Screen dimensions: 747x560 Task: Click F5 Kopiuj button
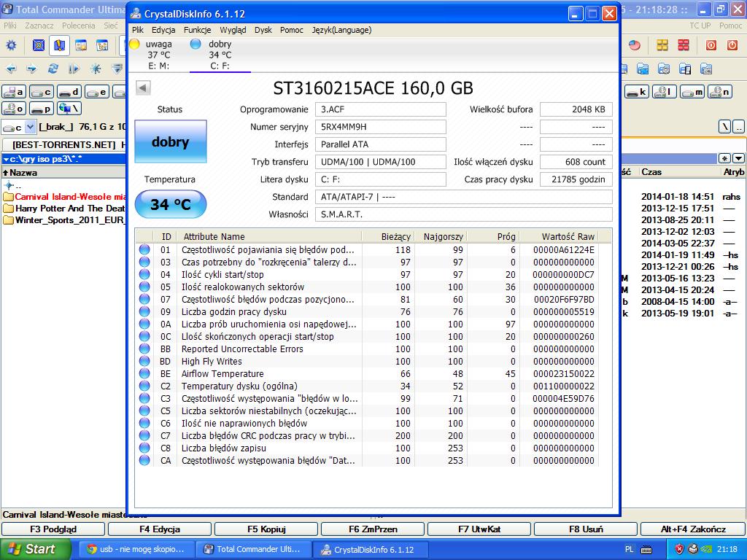(x=266, y=529)
